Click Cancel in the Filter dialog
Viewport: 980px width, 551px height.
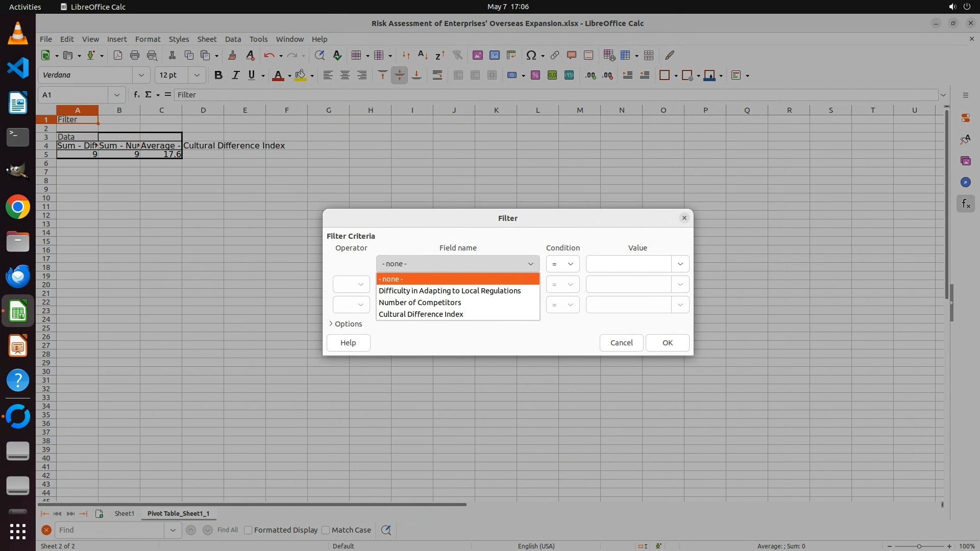coord(621,343)
